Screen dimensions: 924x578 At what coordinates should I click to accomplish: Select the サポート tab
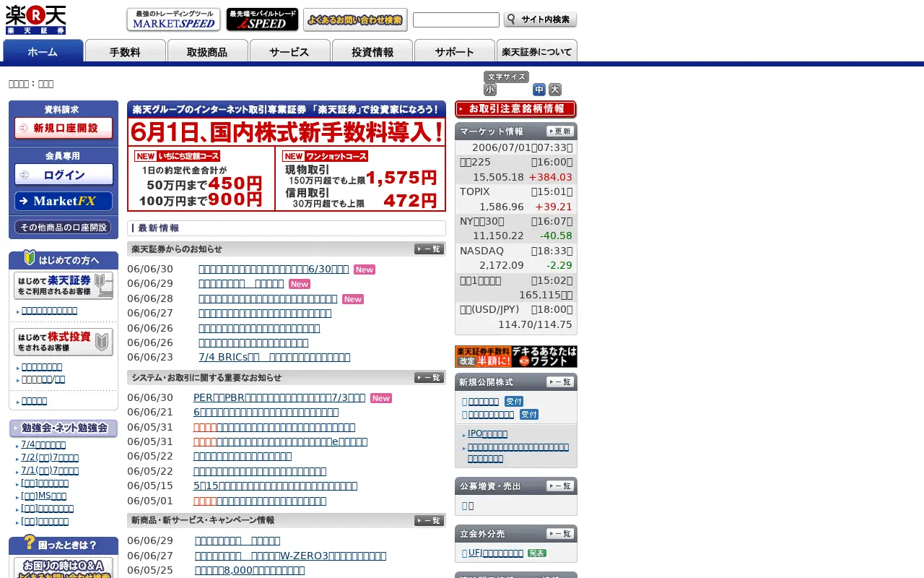pos(455,51)
